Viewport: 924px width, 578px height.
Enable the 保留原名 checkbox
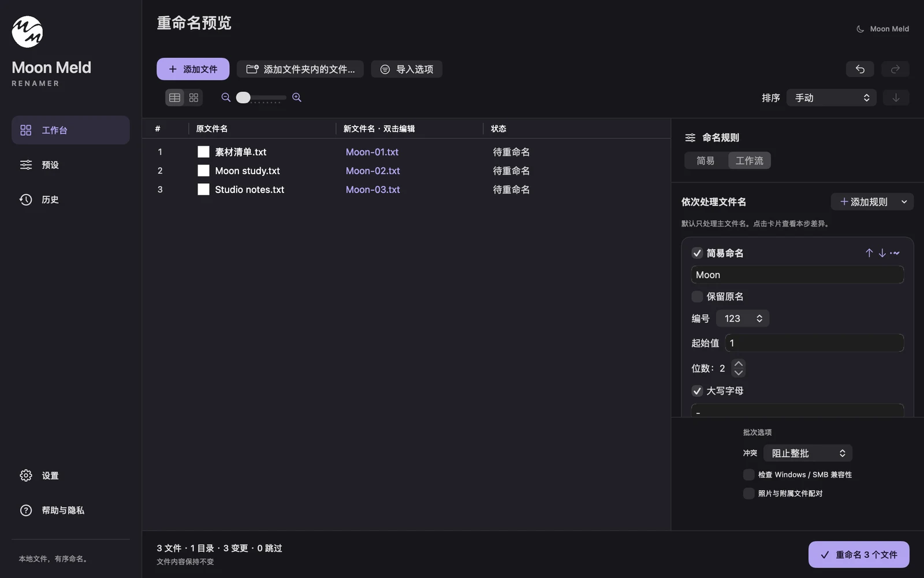tap(697, 297)
